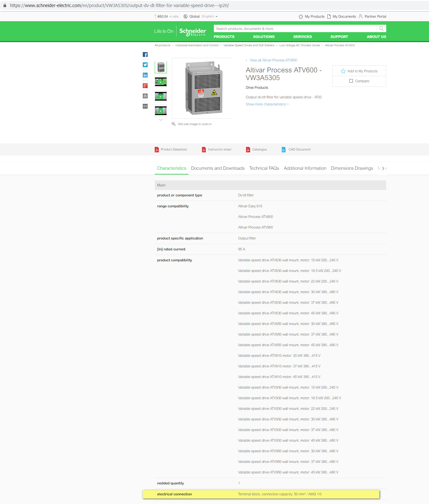Click the 95 A rated current value

click(x=242, y=249)
